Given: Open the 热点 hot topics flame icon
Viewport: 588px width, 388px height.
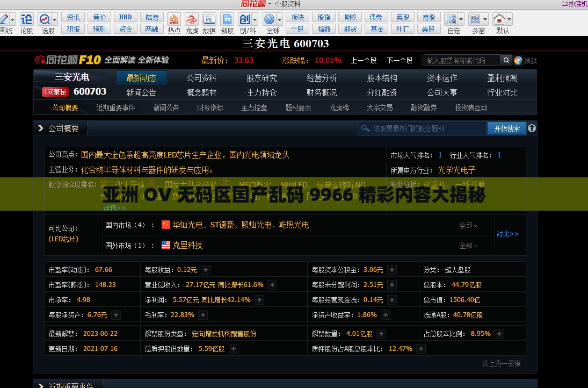Looking at the screenshot, I should click(x=173, y=20).
